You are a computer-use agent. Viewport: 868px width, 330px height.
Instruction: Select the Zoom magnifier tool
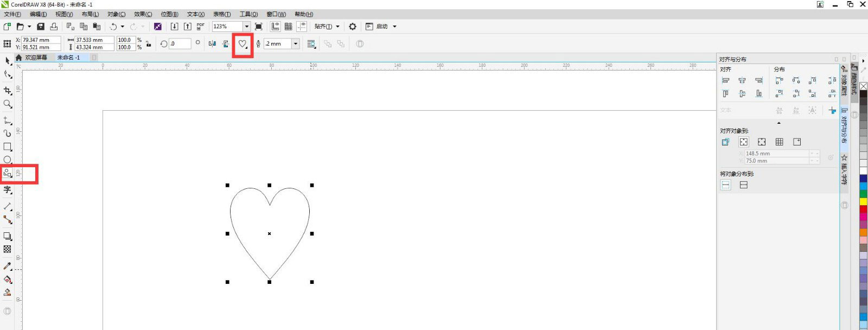(x=8, y=104)
